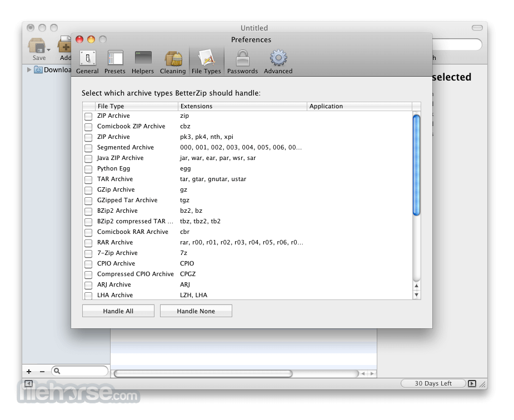This screenshot has height=420, width=514.
Task: Close the Preferences window with the red button
Action: (x=79, y=39)
